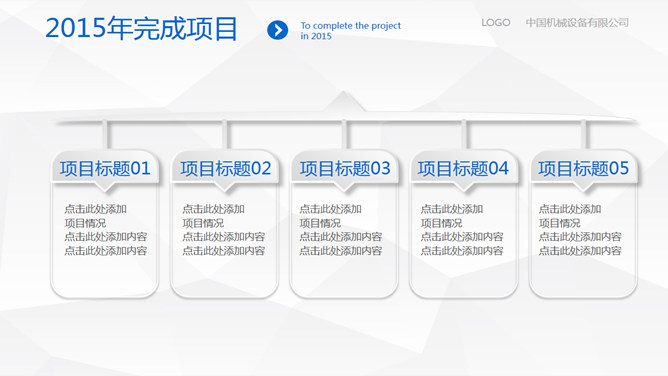The image size is (668, 376).
Task: Click the body text under 项目标题05
Action: (x=580, y=230)
